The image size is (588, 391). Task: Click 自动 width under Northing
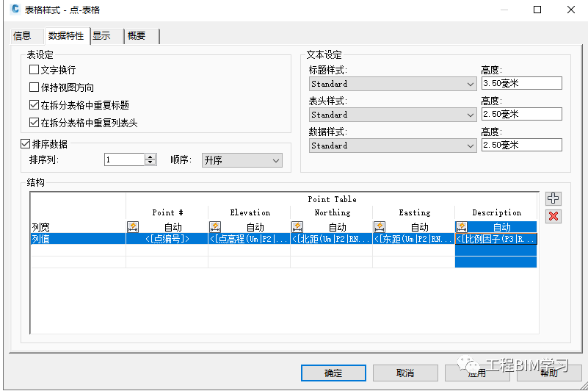click(337, 227)
